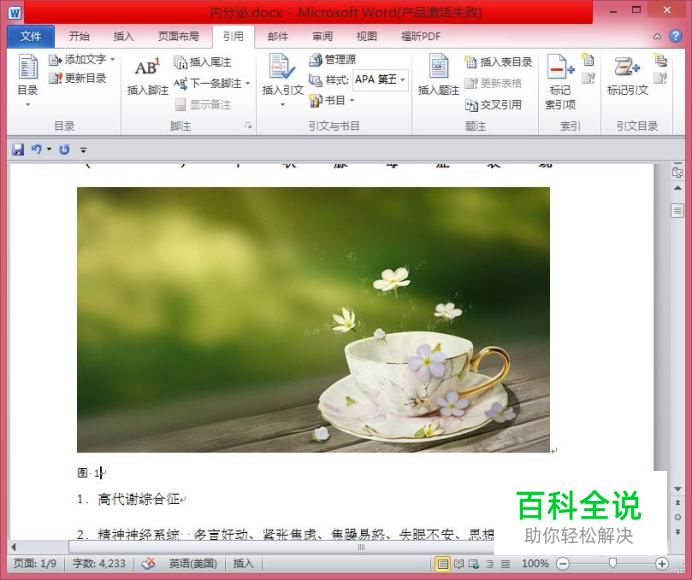Click 插入题注 insert caption
The image size is (692, 580).
pos(438,75)
